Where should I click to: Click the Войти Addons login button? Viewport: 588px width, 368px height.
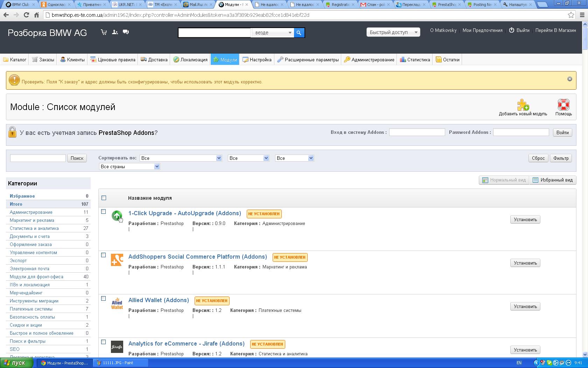[x=562, y=132]
